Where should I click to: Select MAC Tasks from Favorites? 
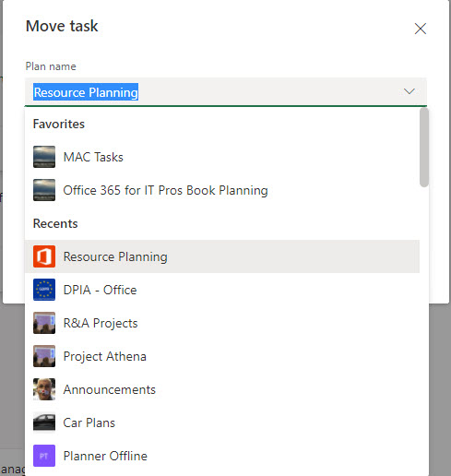tap(222, 157)
